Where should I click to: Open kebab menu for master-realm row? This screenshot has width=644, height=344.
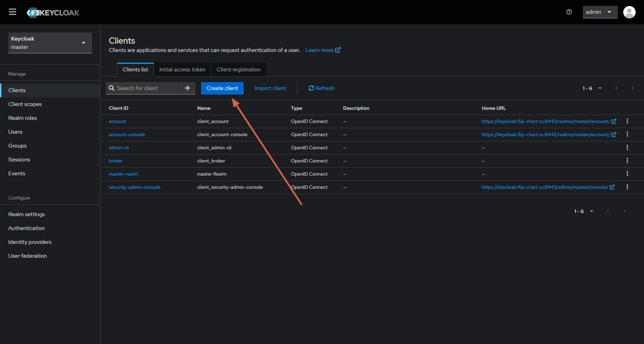627,174
